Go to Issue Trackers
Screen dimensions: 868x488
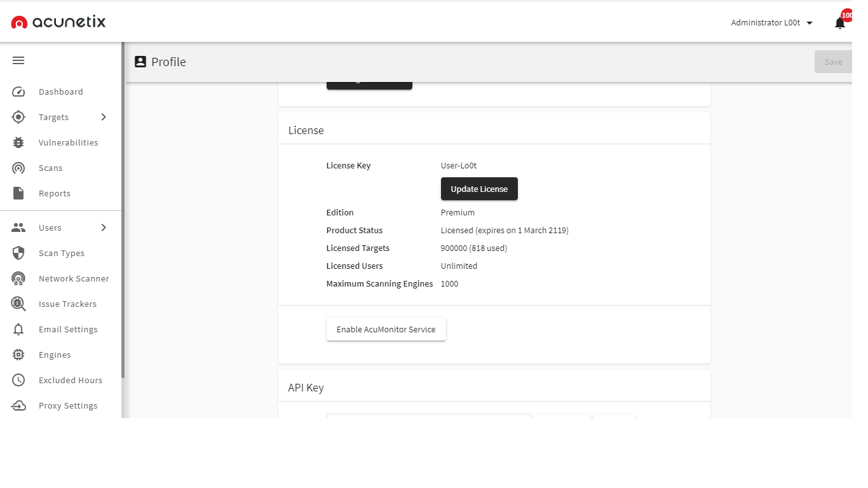click(x=68, y=304)
